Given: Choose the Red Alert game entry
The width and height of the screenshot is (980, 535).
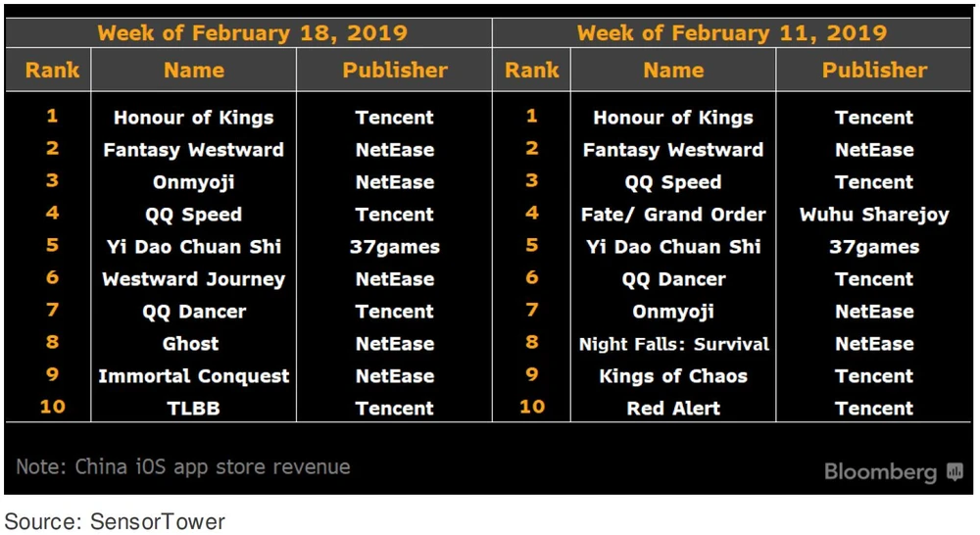Looking at the screenshot, I should [x=673, y=409].
